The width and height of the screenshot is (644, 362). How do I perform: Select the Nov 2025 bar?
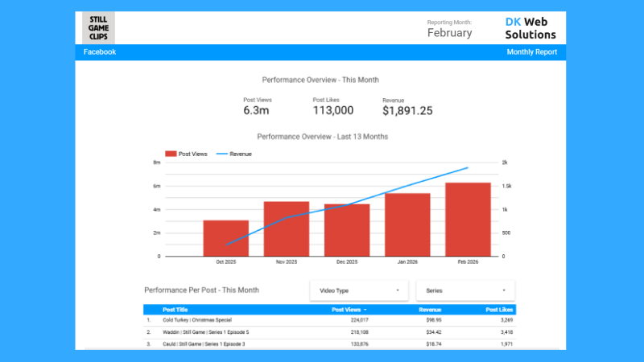point(287,229)
